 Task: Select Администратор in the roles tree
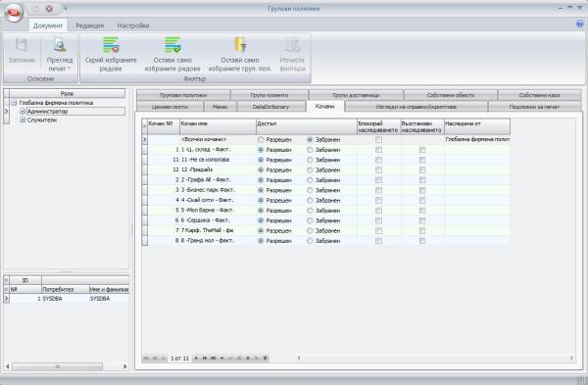(48, 112)
